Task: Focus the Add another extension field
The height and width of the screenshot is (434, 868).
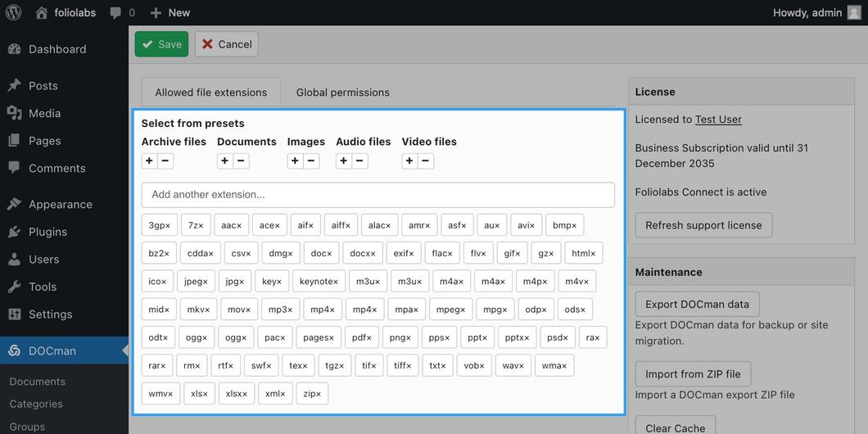Action: [x=378, y=195]
